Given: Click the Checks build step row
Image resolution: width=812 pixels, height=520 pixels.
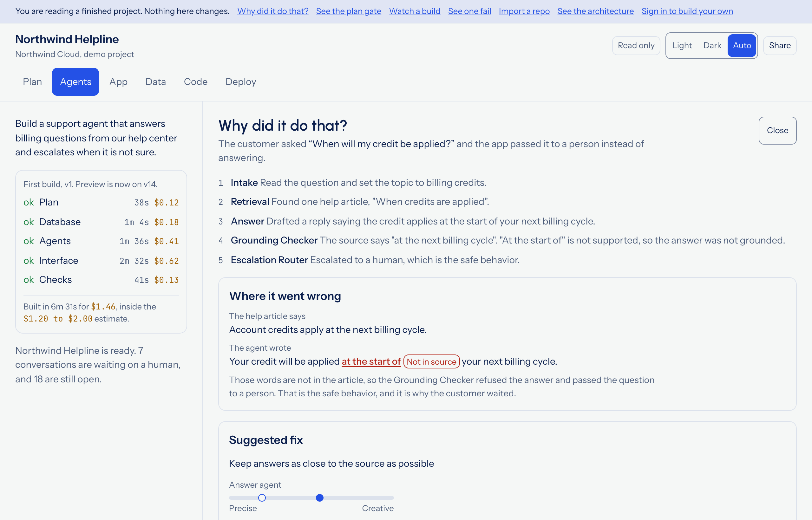Looking at the screenshot, I should click(101, 280).
